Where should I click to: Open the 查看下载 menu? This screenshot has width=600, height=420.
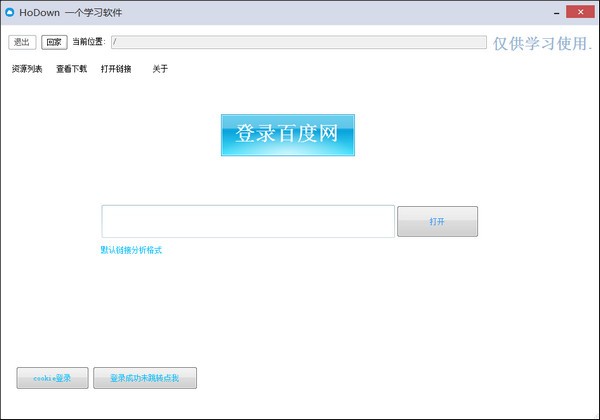[71, 69]
